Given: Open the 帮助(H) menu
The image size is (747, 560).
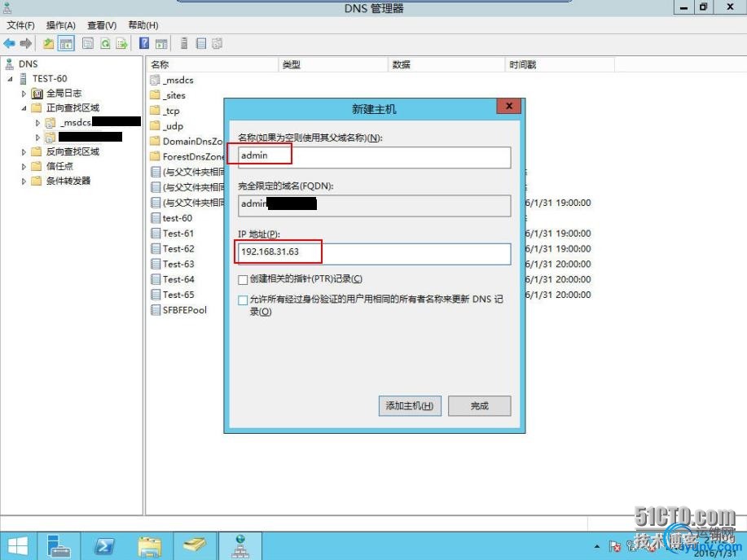Looking at the screenshot, I should click(x=143, y=25).
